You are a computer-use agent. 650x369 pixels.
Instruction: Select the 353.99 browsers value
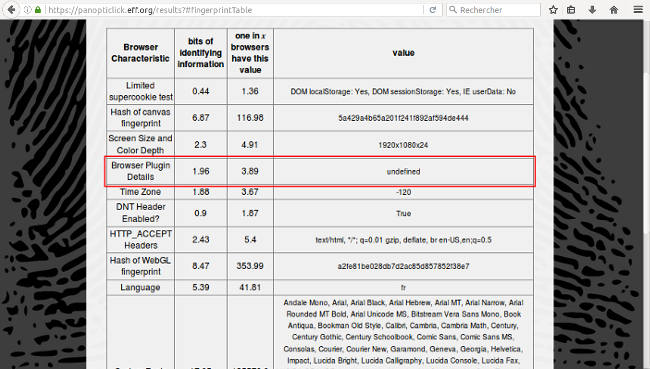(x=250, y=266)
